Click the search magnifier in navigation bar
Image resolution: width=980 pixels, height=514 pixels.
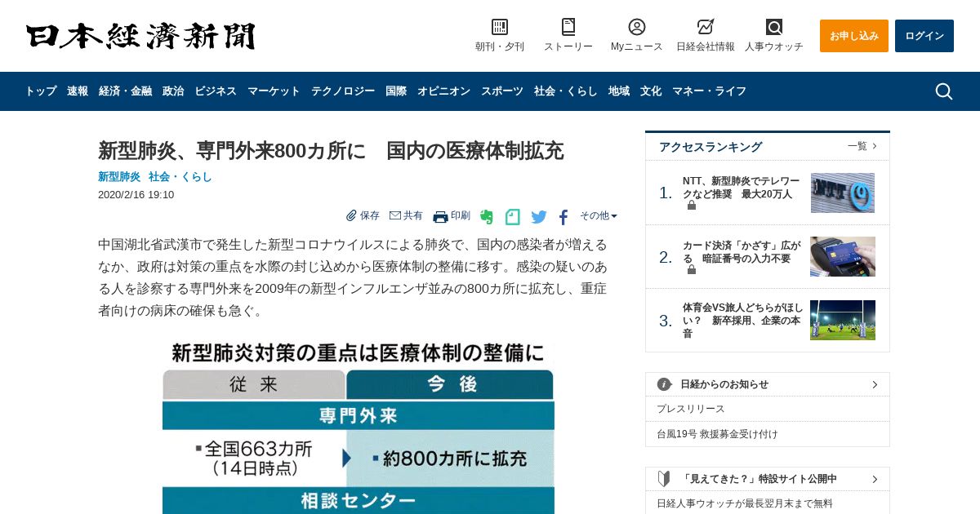point(944,91)
